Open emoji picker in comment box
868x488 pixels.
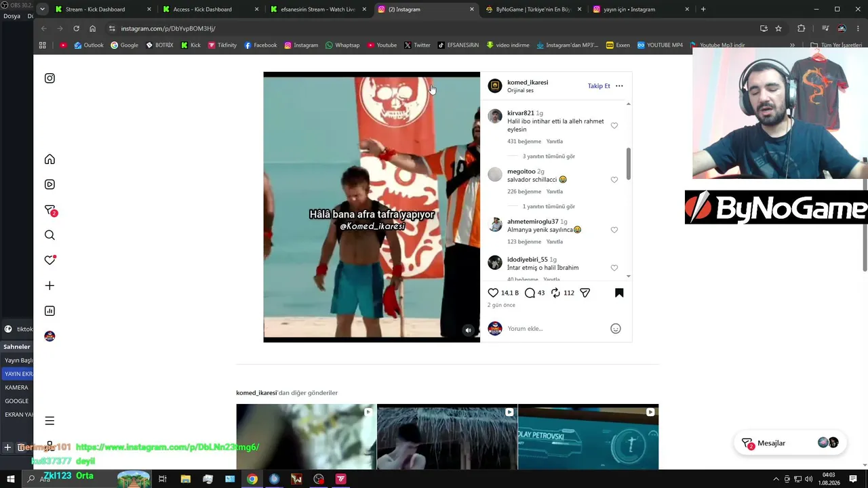(616, 329)
